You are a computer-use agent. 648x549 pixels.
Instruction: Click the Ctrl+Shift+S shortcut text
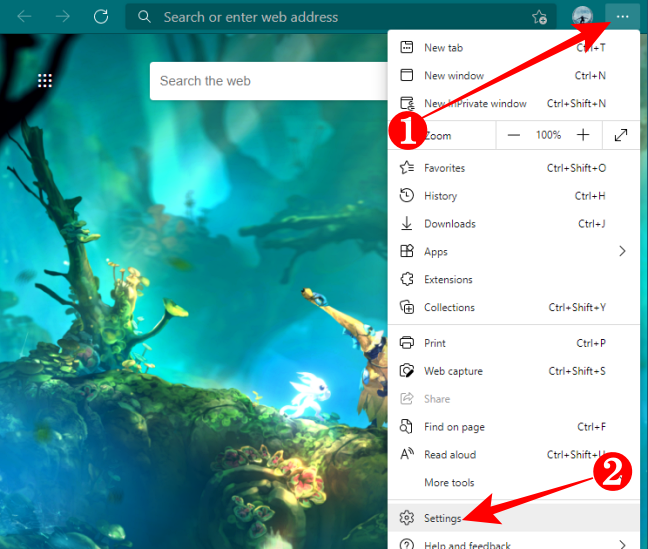pos(577,371)
